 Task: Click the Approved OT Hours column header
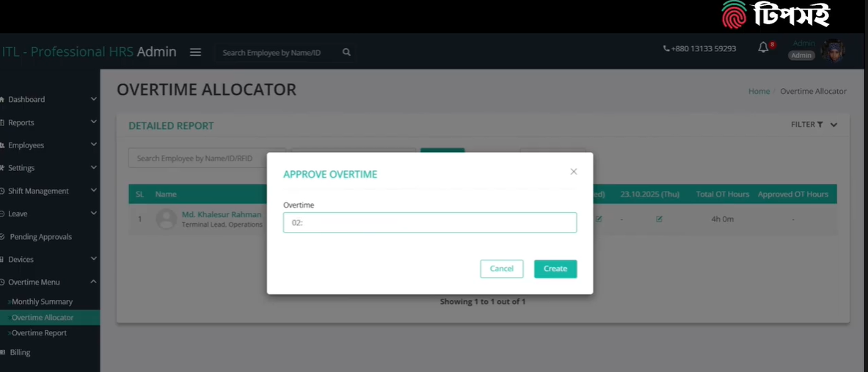point(792,194)
